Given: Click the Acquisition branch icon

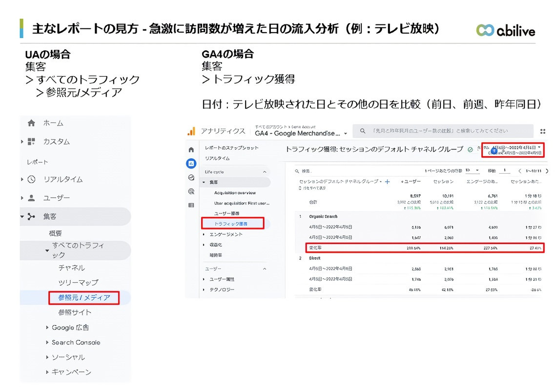Looking at the screenshot, I should click(x=32, y=216).
